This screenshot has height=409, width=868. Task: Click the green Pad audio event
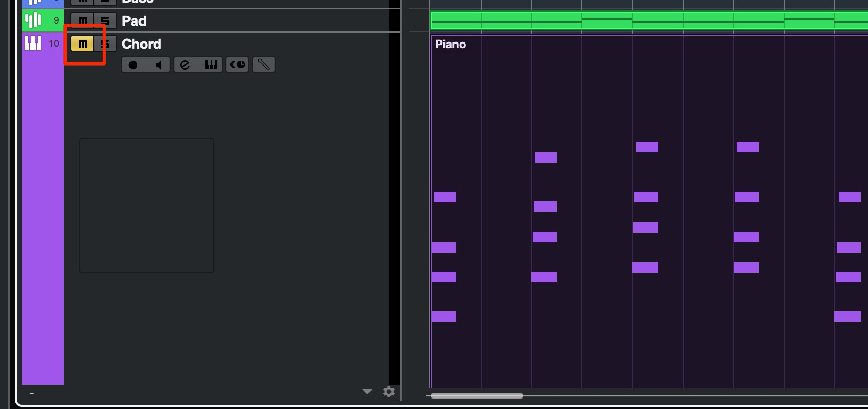pos(649,20)
